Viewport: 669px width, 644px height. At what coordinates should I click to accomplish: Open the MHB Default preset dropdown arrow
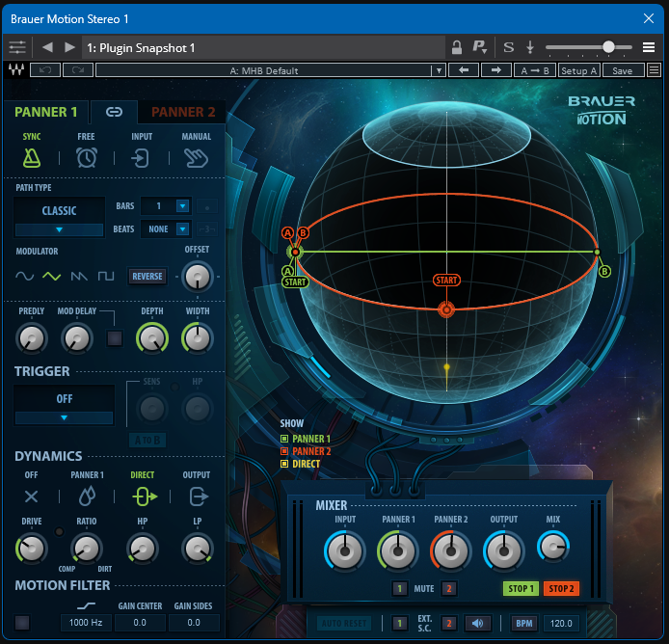[439, 70]
